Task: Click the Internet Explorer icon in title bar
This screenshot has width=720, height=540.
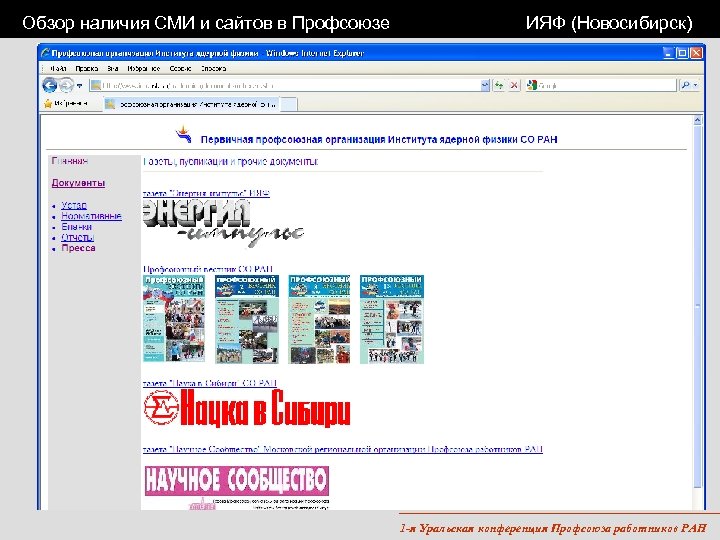Action: (45, 53)
